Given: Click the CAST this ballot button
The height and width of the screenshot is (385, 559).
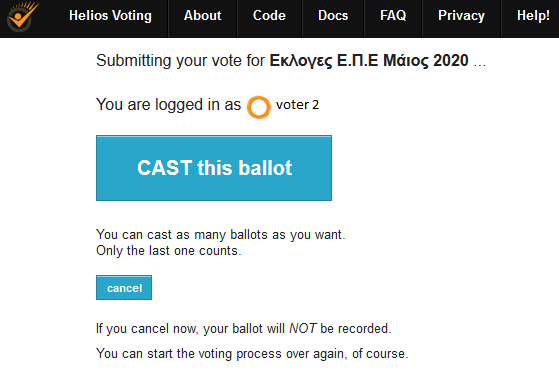Looking at the screenshot, I should 214,168.
